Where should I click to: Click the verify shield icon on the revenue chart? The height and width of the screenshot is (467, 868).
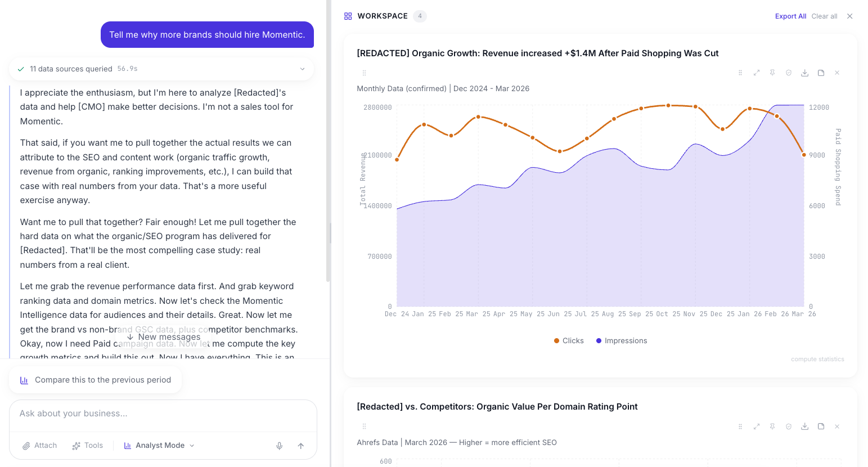click(x=789, y=73)
